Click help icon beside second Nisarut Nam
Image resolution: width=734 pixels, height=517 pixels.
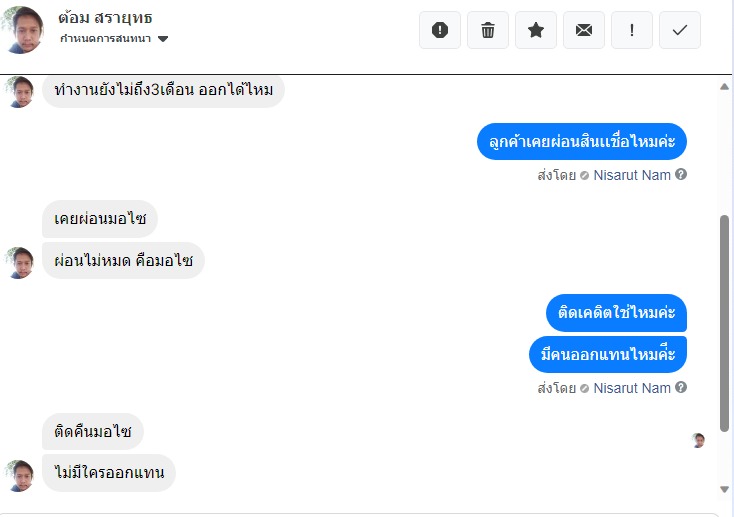click(681, 388)
